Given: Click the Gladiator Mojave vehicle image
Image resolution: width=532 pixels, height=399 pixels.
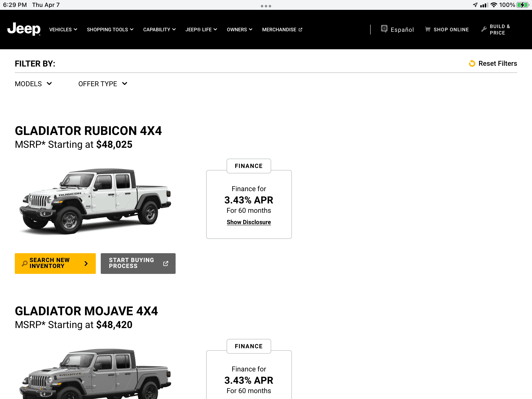Looking at the screenshot, I should click(95, 374).
